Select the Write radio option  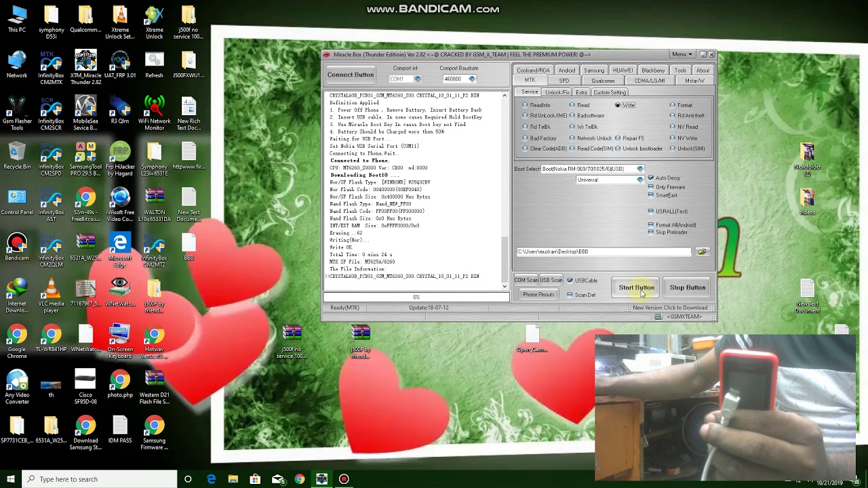click(625, 105)
